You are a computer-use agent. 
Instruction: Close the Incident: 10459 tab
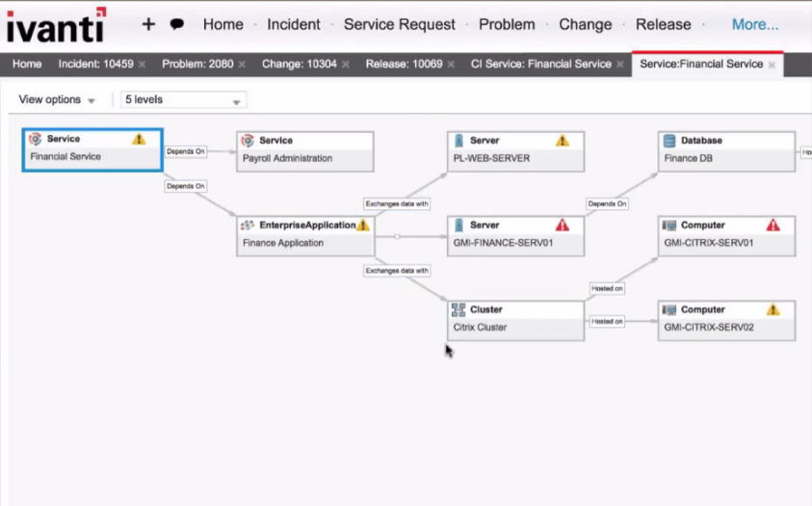142,65
